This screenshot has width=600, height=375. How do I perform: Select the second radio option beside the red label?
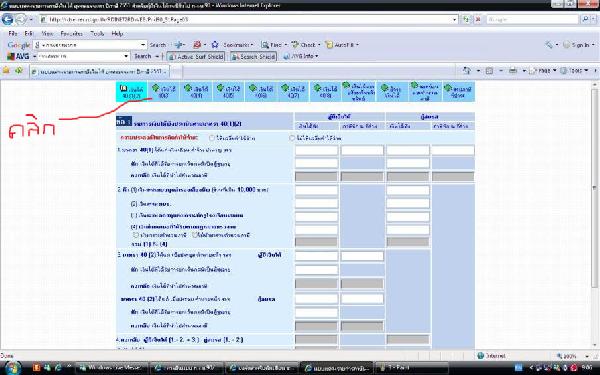point(292,138)
